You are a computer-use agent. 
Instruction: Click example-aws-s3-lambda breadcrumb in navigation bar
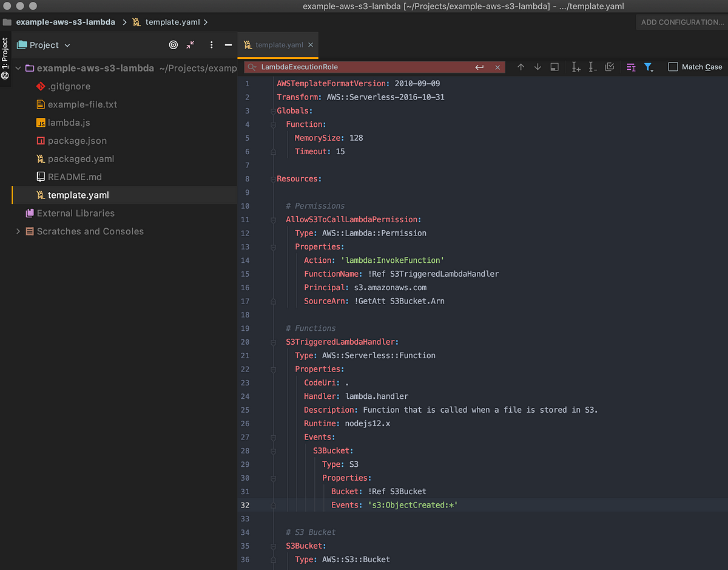pyautogui.click(x=66, y=22)
